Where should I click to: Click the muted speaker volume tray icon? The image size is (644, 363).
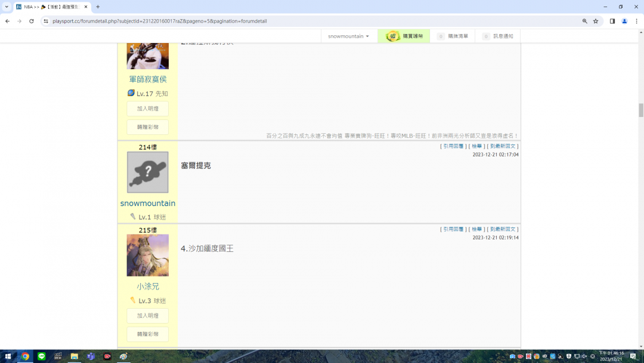pyautogui.click(x=584, y=356)
